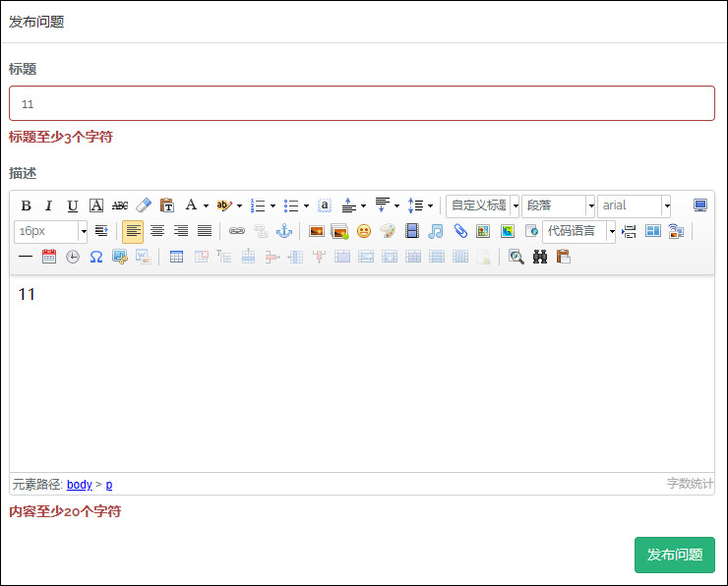The width and height of the screenshot is (728, 586).
Task: Apply font color with the A icon
Action: pos(191,205)
